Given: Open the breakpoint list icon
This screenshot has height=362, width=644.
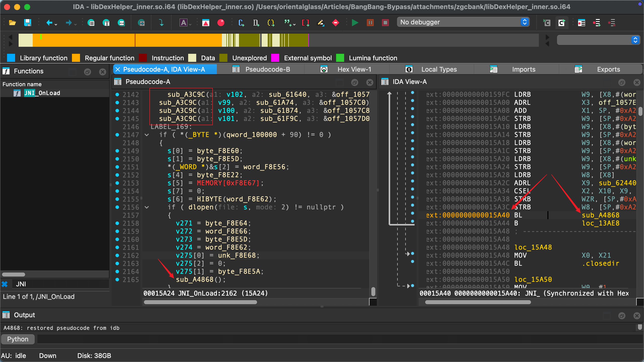Looking at the screenshot, I should [581, 23].
